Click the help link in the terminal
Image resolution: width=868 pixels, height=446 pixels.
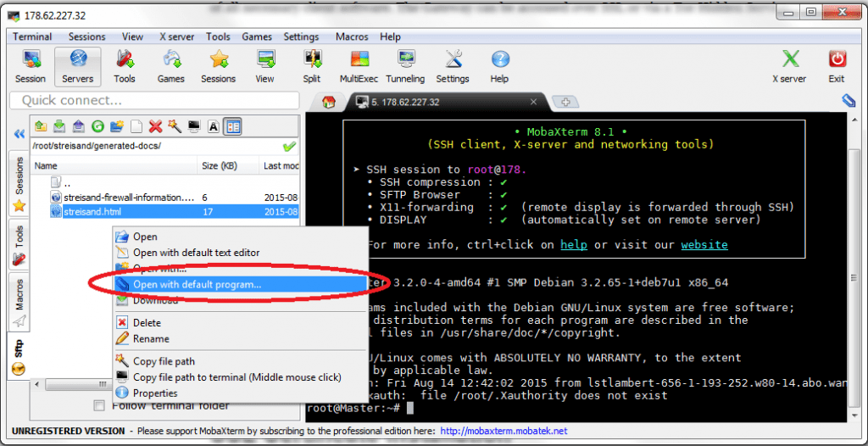(x=574, y=244)
